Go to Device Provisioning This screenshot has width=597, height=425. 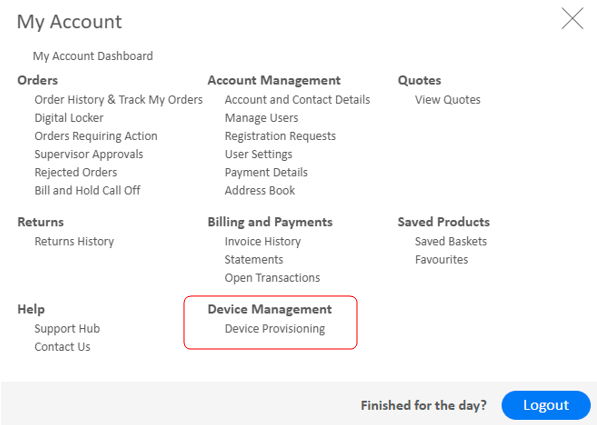coord(275,329)
